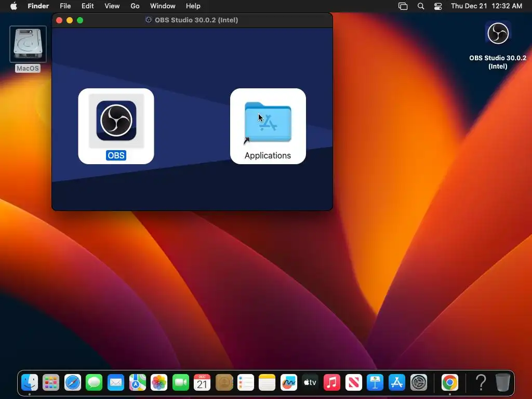Image resolution: width=532 pixels, height=399 pixels.
Task: Click Stage Manager icon in menu bar
Action: pos(403,6)
